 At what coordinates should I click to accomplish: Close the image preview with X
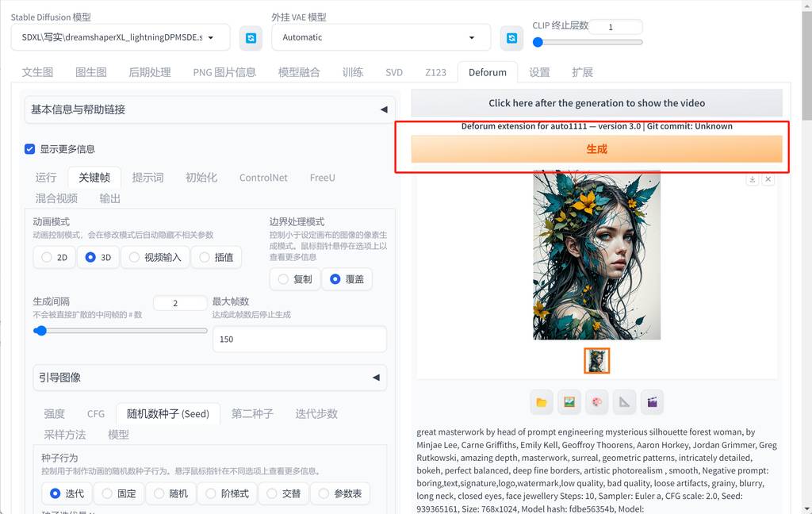[x=768, y=180]
